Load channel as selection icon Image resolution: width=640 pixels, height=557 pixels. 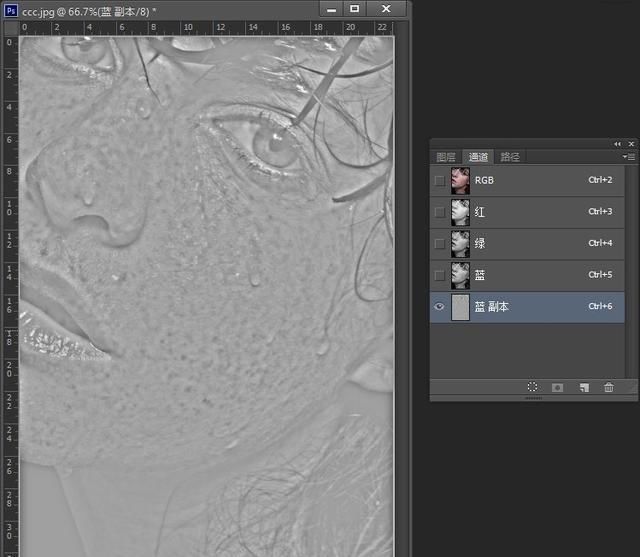click(x=532, y=387)
